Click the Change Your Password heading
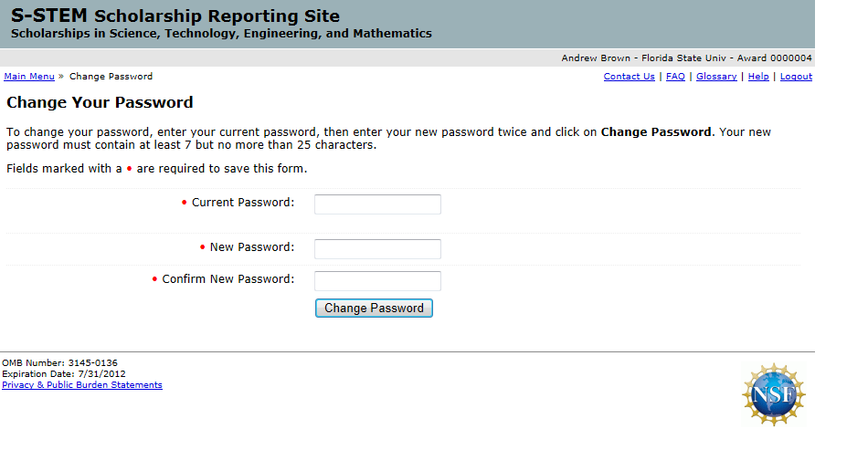The width and height of the screenshot is (868, 471). point(100,102)
